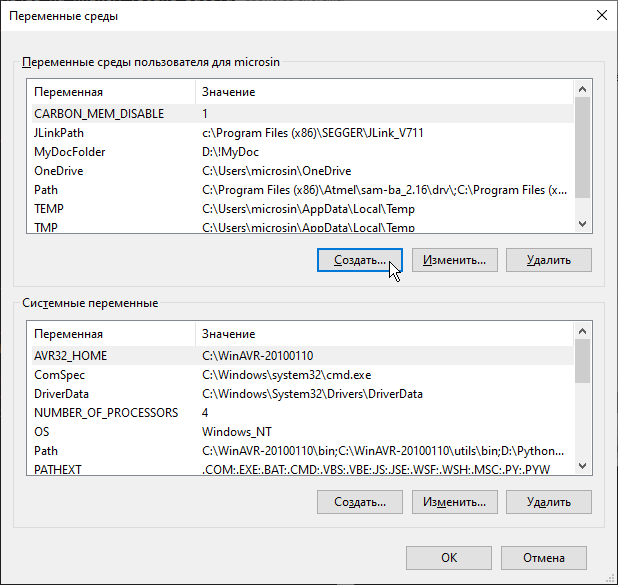Click the value C:\WinAVR-20100110
Screen dimensions: 618x585
coord(257,356)
